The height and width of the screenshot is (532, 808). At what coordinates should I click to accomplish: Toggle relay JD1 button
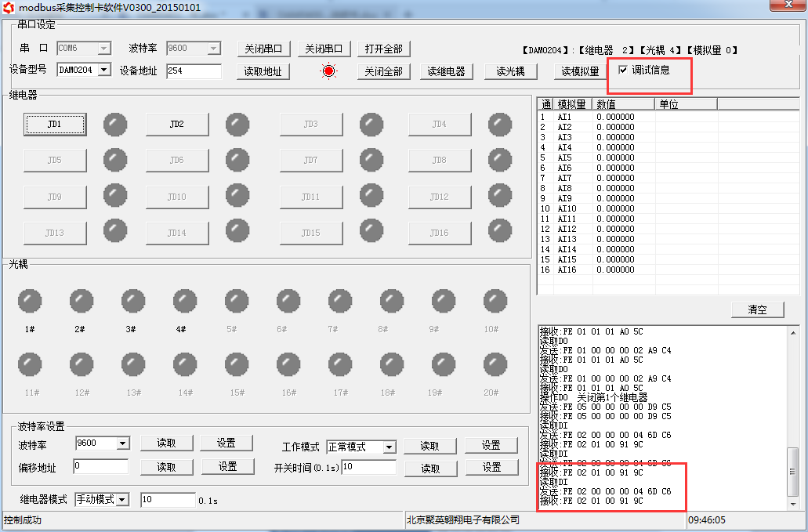coord(54,124)
